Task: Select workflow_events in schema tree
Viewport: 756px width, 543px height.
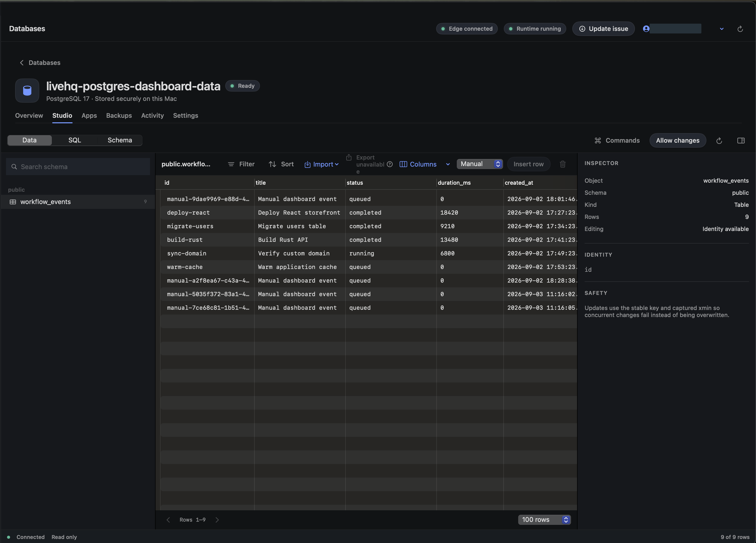Action: (78, 202)
